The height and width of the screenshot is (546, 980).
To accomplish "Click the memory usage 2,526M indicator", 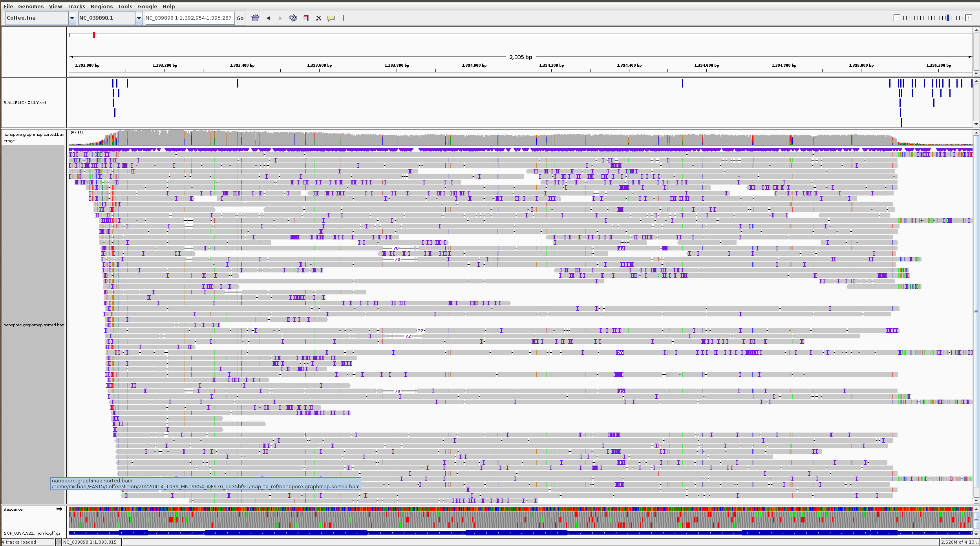I will click(x=959, y=542).
